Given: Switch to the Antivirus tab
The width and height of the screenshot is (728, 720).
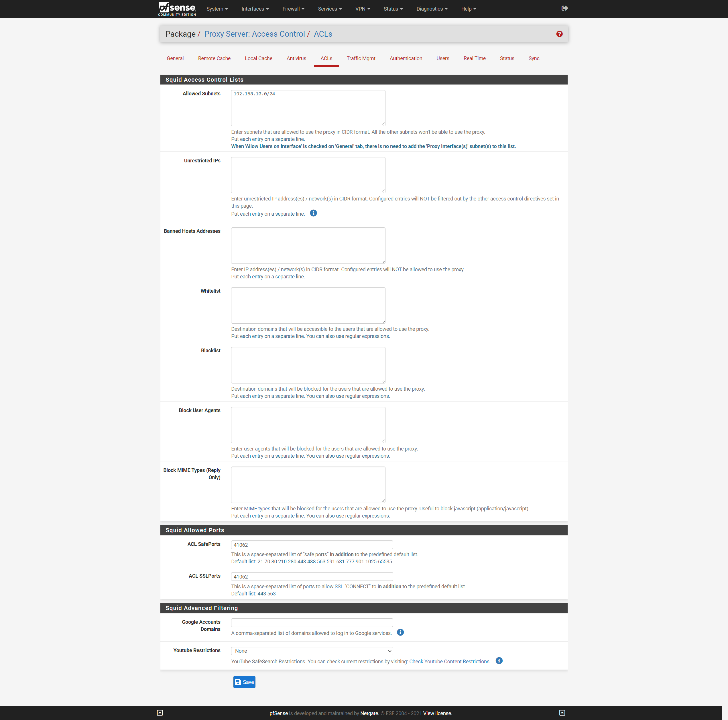Looking at the screenshot, I should click(x=296, y=58).
